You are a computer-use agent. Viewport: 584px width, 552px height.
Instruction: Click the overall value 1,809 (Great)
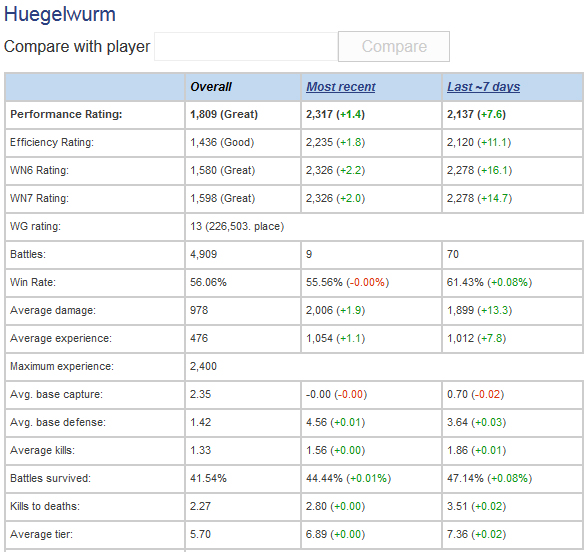pyautogui.click(x=224, y=114)
